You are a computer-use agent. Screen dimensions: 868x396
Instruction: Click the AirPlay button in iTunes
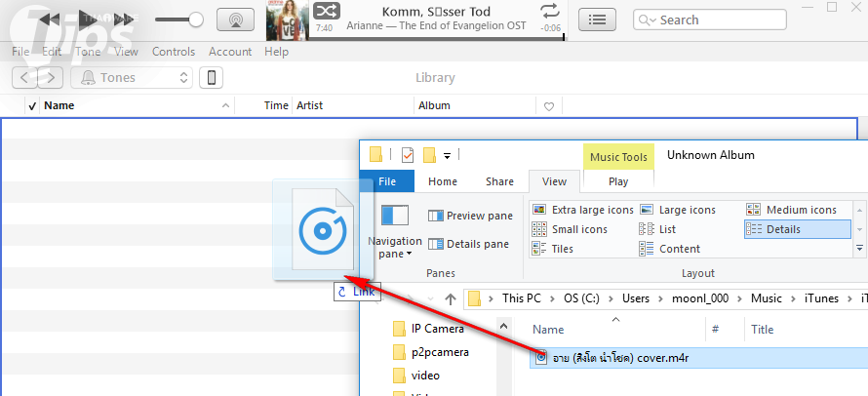click(x=235, y=20)
